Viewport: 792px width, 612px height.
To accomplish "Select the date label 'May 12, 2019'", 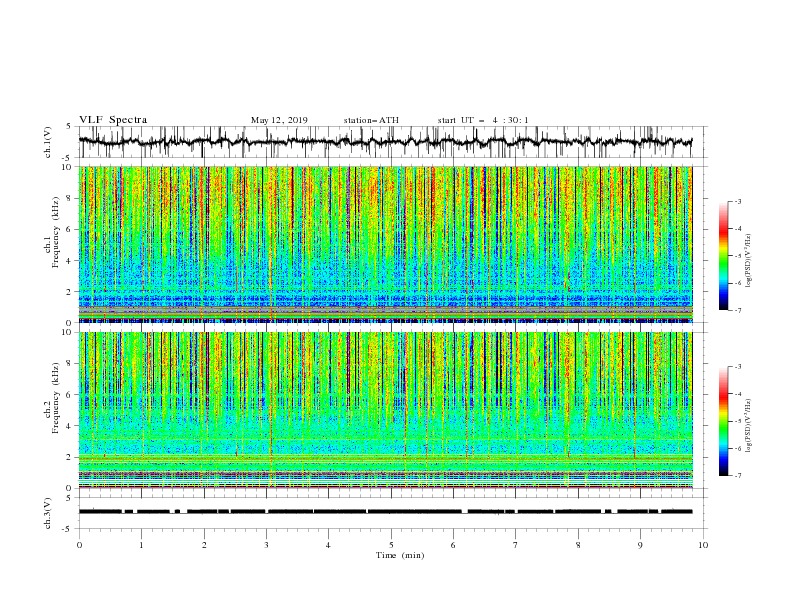I will pos(279,120).
